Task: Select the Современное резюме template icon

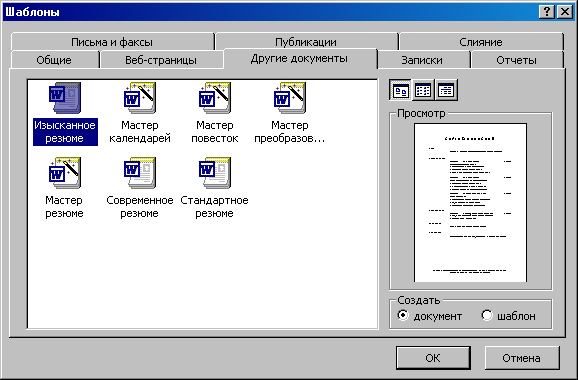Action: (x=140, y=173)
